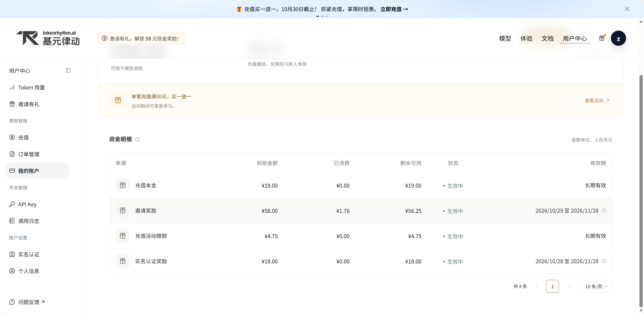644x314 pixels.
Task: Click info icon next to 实名认证奖励 validity date
Action: 604,261
